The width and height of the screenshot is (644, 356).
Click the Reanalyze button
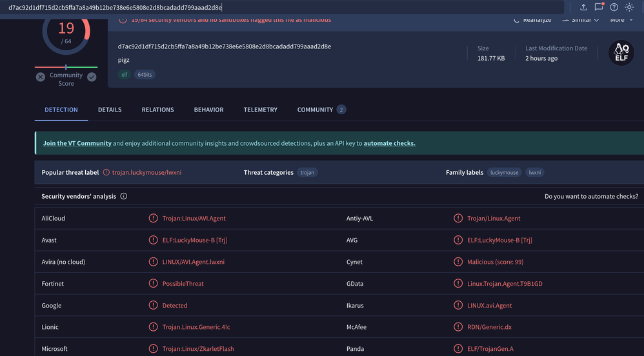[532, 20]
